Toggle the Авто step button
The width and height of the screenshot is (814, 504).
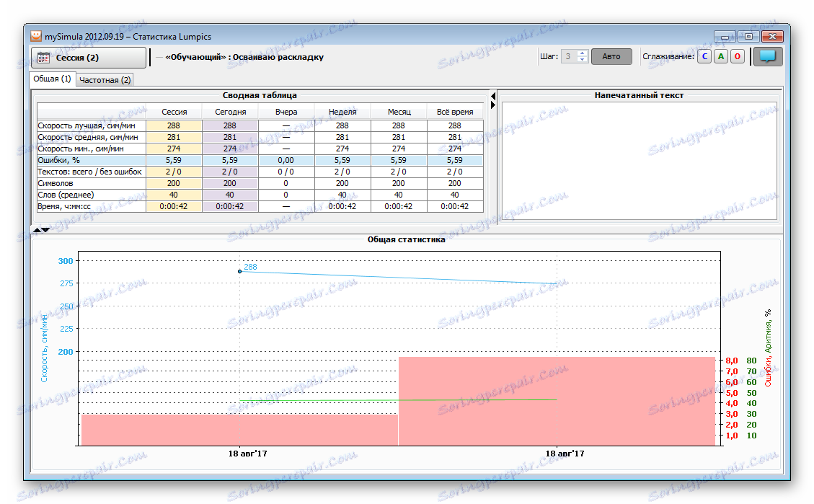611,56
